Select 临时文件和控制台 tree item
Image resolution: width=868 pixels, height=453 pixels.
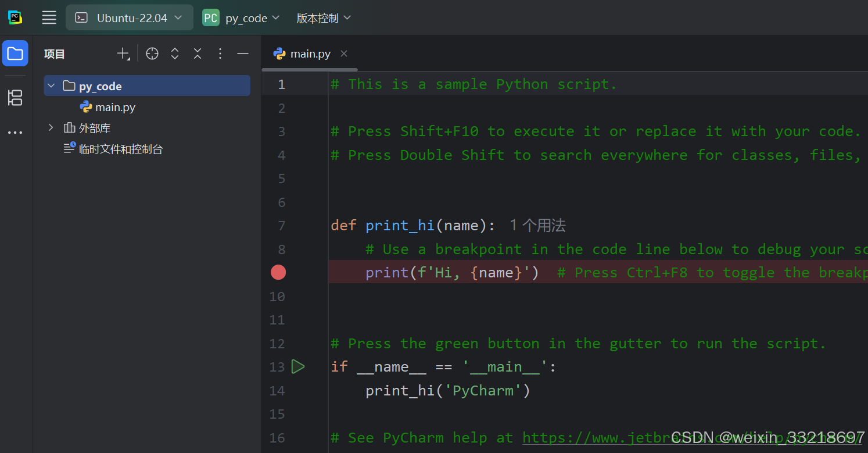(x=113, y=149)
